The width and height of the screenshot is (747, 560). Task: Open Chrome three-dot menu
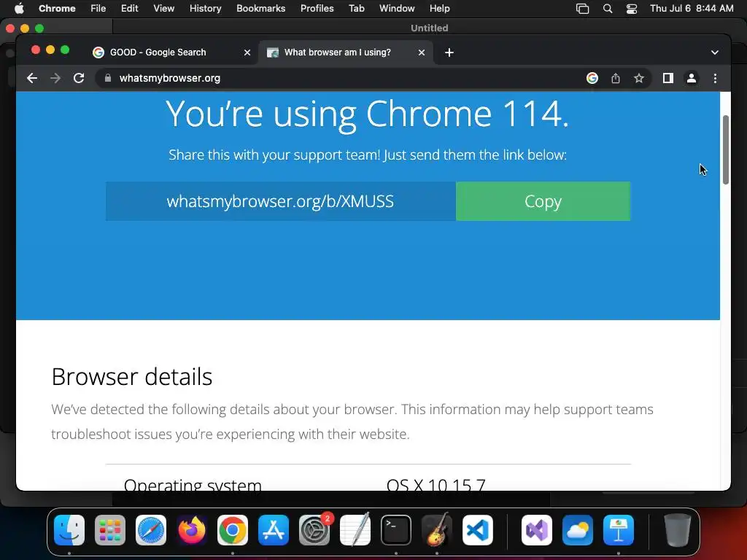(715, 78)
